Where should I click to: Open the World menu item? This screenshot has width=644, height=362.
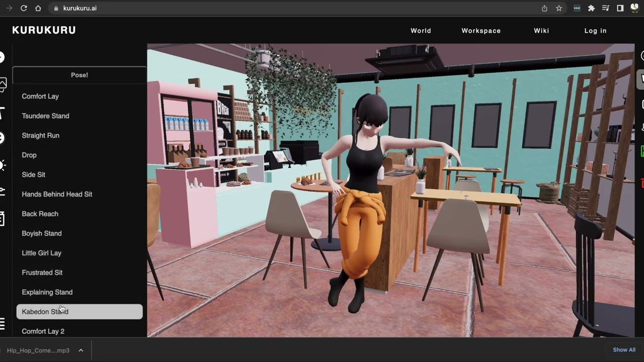421,31
